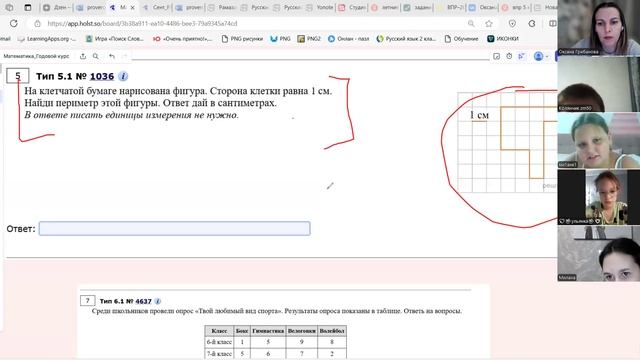Open the 'Игра «Поиск Слов' bookmark

115,39
